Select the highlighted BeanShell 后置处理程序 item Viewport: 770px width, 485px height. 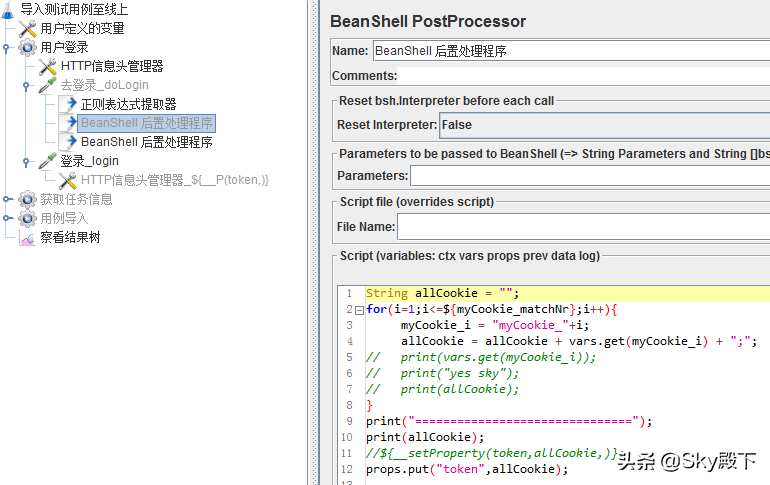146,123
